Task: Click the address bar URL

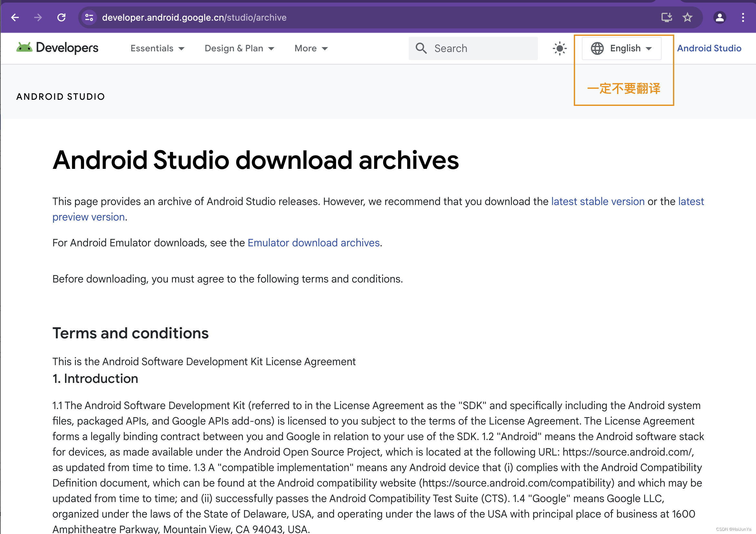Action: (194, 17)
